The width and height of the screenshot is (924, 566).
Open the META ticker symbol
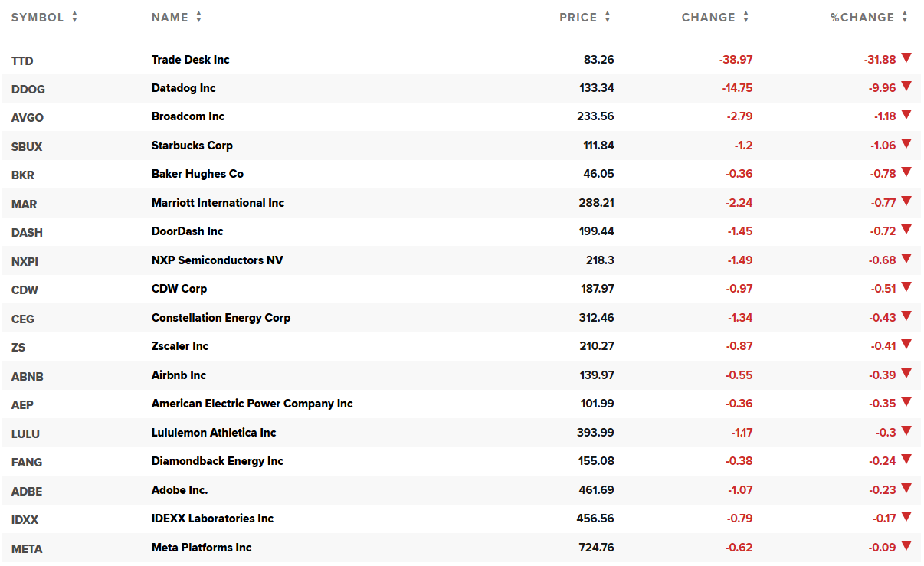[27, 548]
